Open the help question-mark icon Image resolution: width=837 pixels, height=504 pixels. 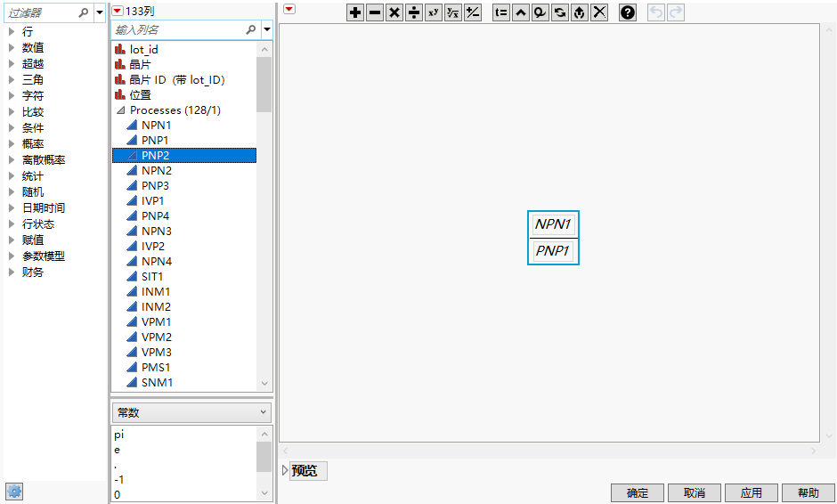coord(628,12)
